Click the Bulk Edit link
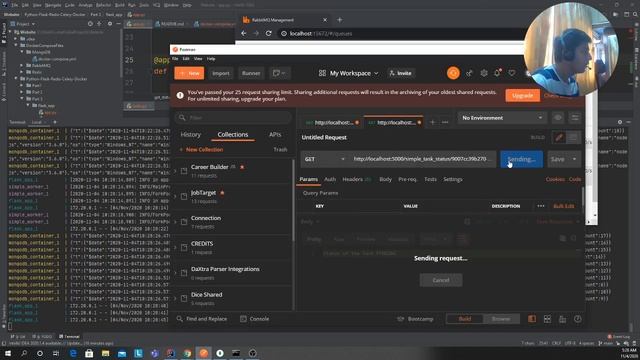Viewport: 640px width, 360px height. pos(564,206)
